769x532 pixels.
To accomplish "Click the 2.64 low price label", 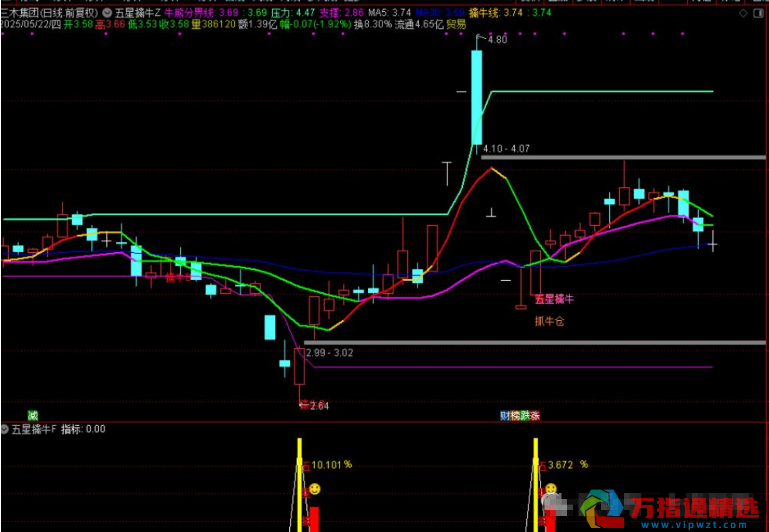I will point(319,405).
